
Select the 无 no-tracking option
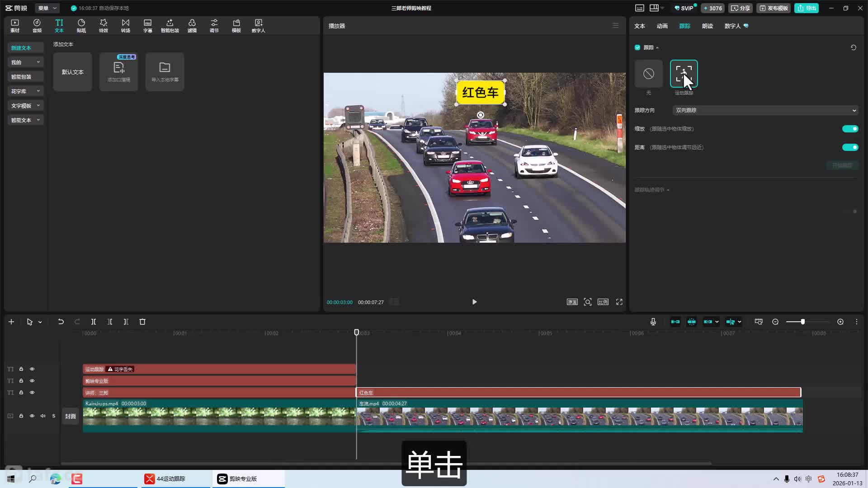(648, 74)
